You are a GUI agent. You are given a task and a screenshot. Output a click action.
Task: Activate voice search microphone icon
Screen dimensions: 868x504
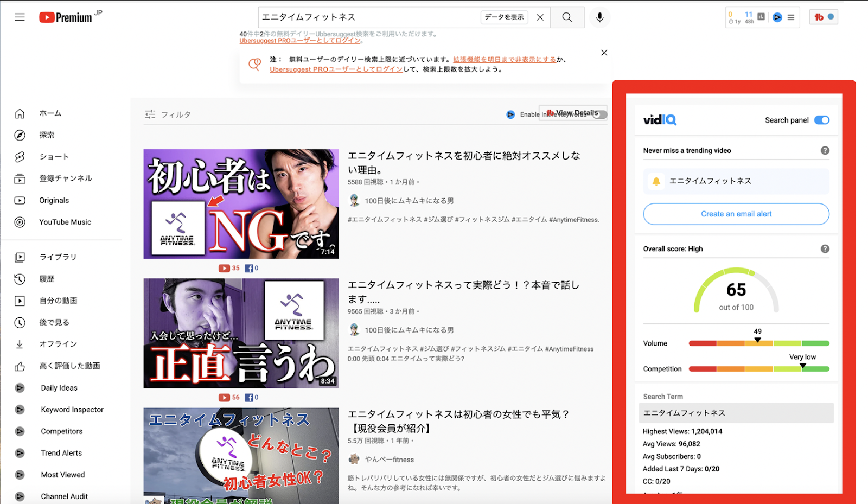599,17
